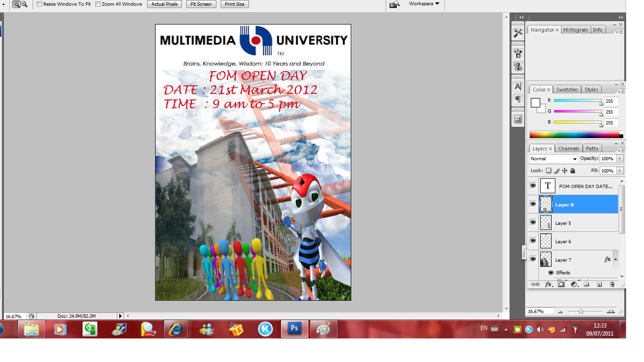This screenshot has width=644, height=362.
Task: Open the blend mode Normal dropdown
Action: coord(553,159)
